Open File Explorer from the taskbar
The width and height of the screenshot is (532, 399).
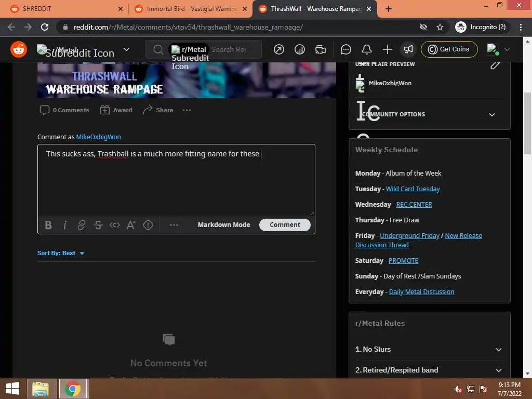[x=41, y=389]
